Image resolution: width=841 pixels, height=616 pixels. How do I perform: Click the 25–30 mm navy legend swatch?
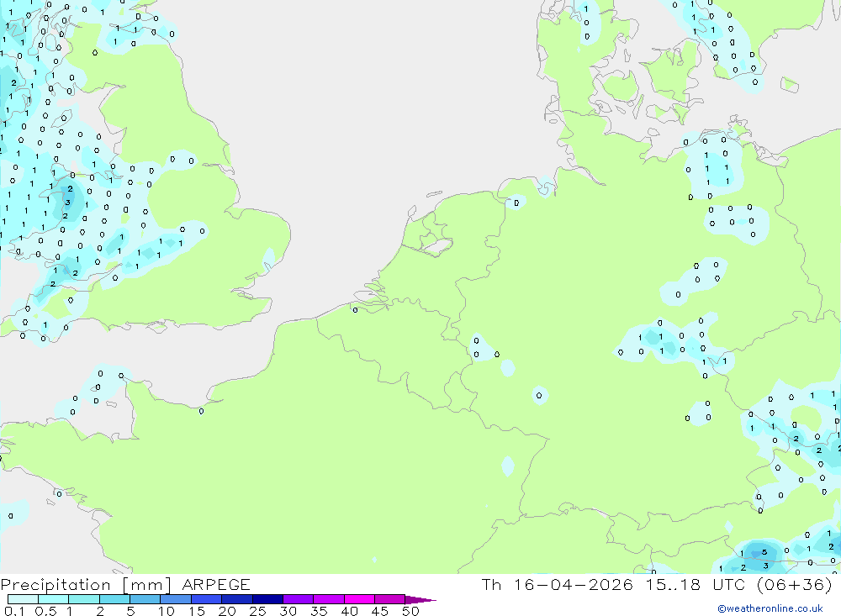click(267, 599)
